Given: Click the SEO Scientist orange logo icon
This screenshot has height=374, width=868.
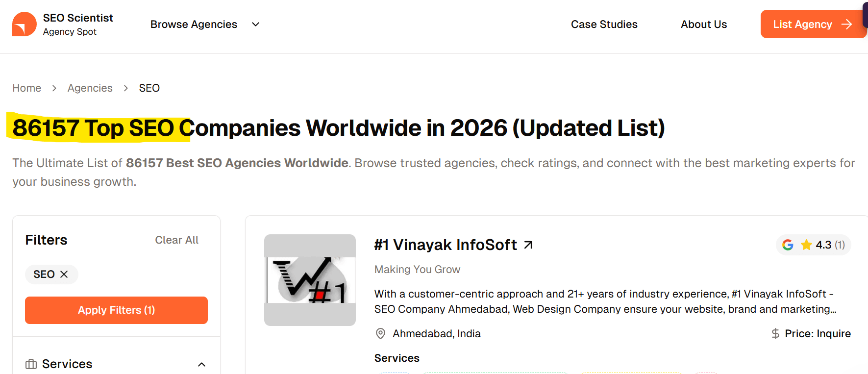Looking at the screenshot, I should click(x=24, y=24).
